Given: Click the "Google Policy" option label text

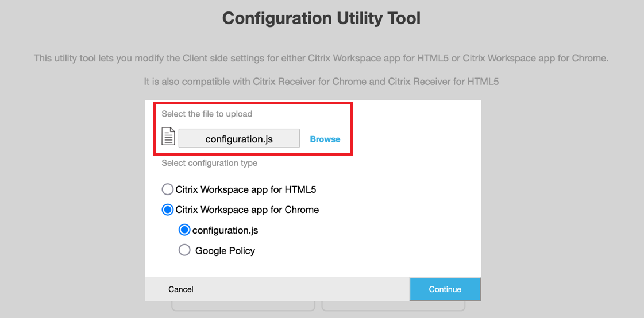Looking at the screenshot, I should pos(225,251).
